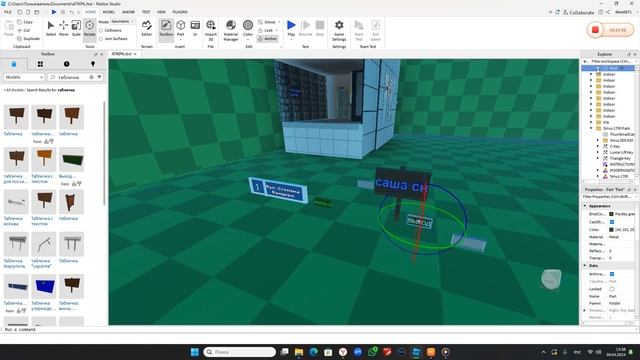Switch to the MODEL ribbon tab
The width and height of the screenshot is (640, 360).
108,12
